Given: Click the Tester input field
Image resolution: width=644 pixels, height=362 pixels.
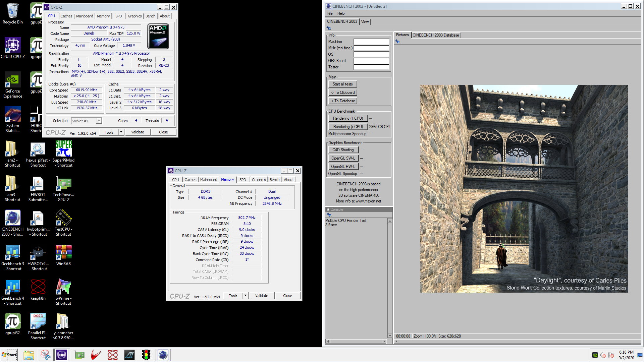Looking at the screenshot, I should pos(371,67).
